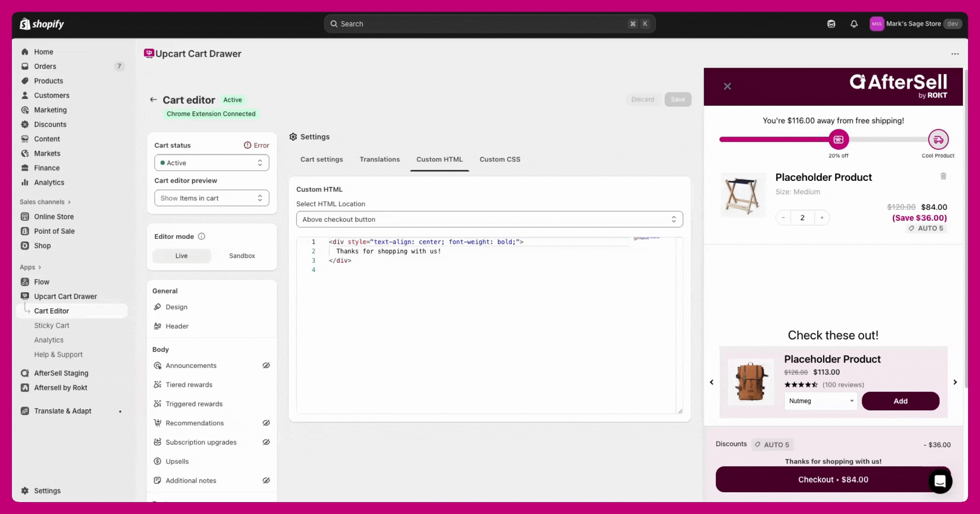Viewport: 980px width, 514px height.
Task: Add the recommended Placeholder Product
Action: coord(900,401)
